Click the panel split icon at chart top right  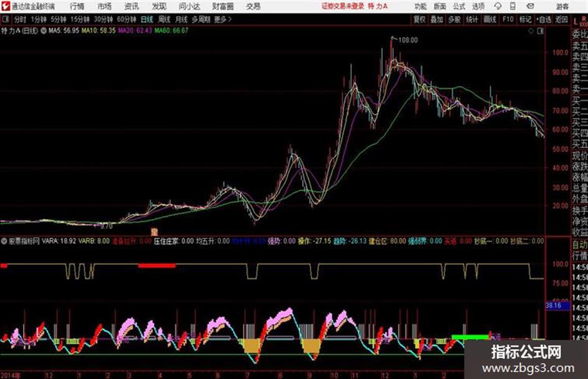(x=540, y=31)
